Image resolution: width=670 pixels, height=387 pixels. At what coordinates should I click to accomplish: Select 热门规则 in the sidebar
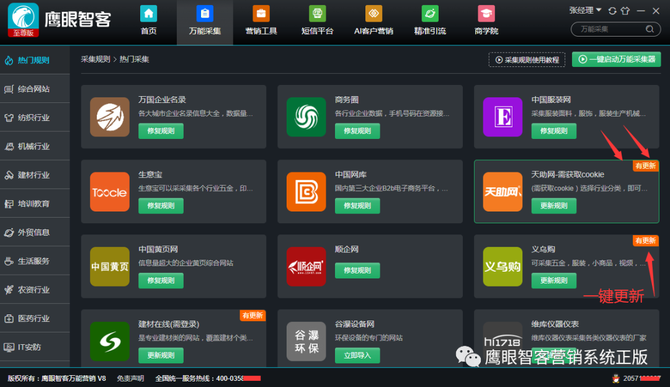click(x=35, y=60)
